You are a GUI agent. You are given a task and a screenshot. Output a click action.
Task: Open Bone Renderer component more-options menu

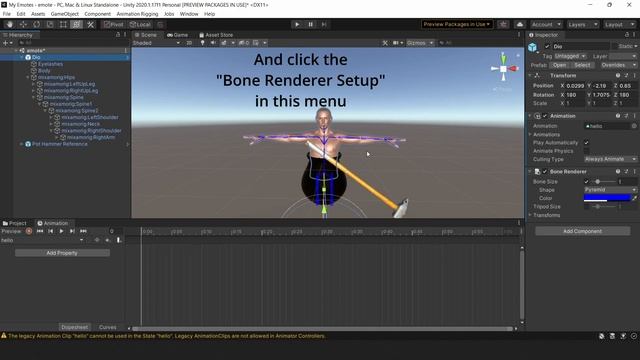point(634,171)
